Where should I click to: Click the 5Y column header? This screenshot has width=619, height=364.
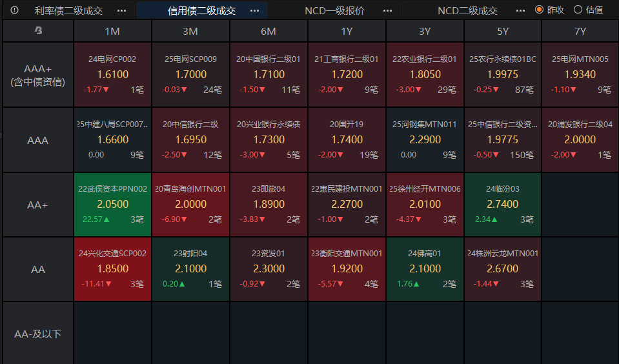[x=503, y=31]
